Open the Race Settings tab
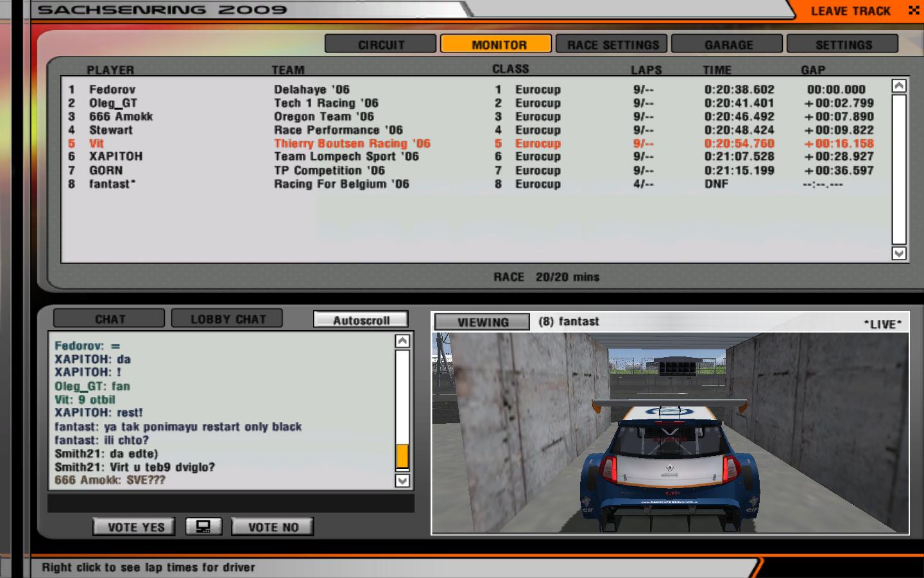Screen dimensions: 924x578 tap(612, 44)
